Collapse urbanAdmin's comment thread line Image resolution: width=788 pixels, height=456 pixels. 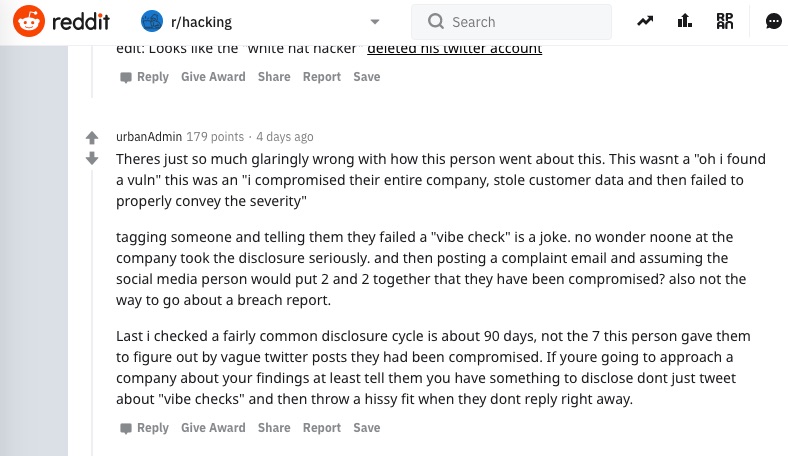pyautogui.click(x=92, y=300)
